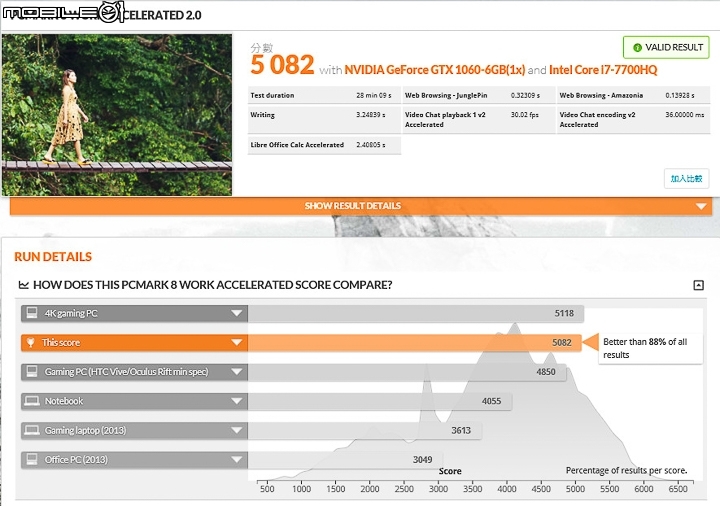
Task: Click the VALID RESULT badge button
Action: (666, 47)
